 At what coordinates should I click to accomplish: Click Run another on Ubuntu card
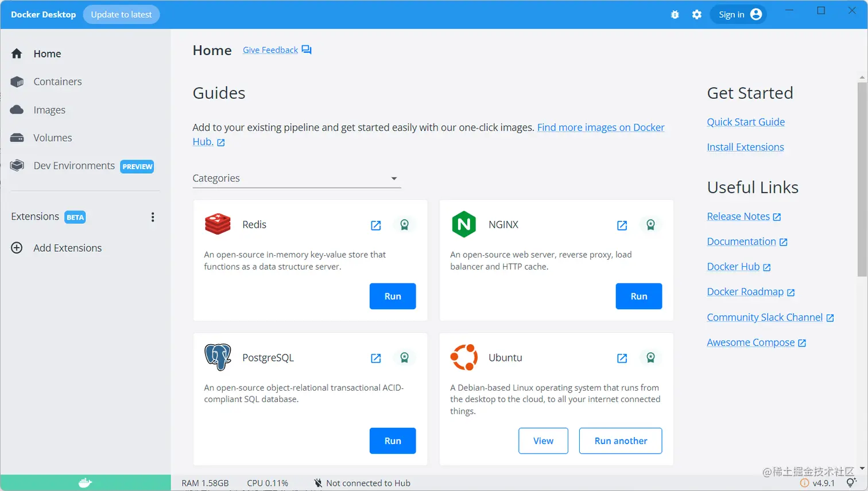coord(621,441)
